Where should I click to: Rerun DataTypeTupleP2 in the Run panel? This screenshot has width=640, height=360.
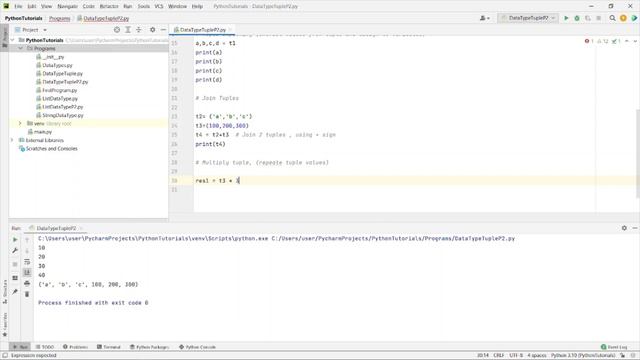[15, 240]
